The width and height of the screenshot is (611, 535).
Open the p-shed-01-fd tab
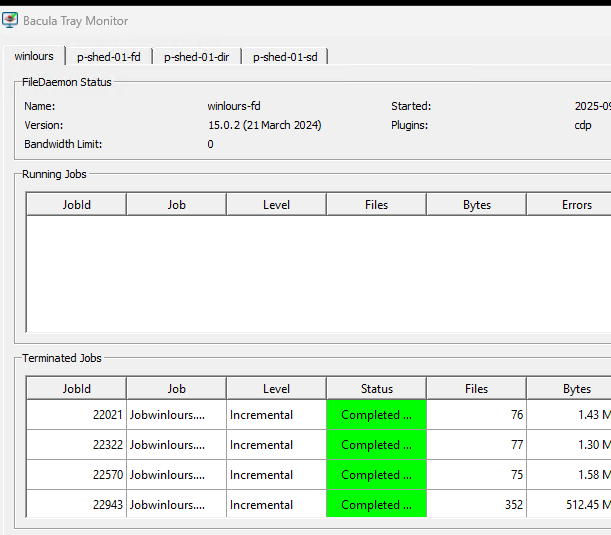point(109,57)
